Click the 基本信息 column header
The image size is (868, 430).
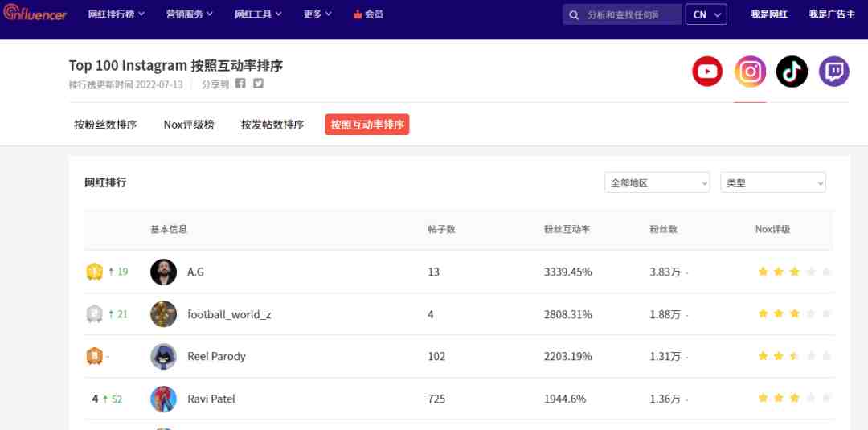click(x=169, y=229)
